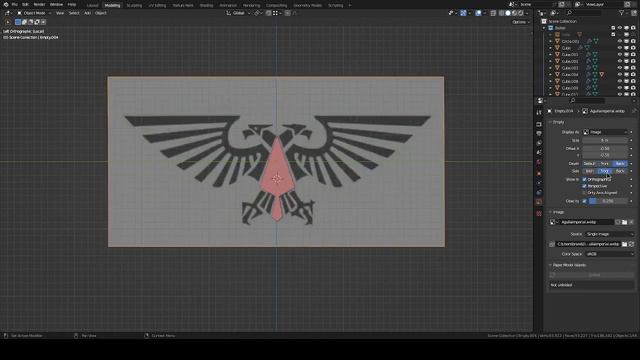Open the viewport Add menu
640x360 pixels.
point(87,13)
